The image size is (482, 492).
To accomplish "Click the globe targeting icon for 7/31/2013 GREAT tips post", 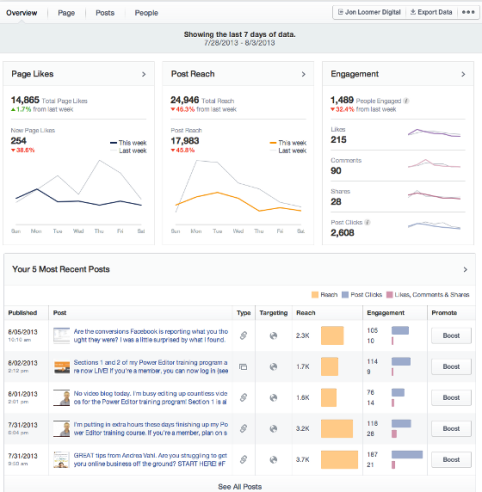I will [273, 460].
